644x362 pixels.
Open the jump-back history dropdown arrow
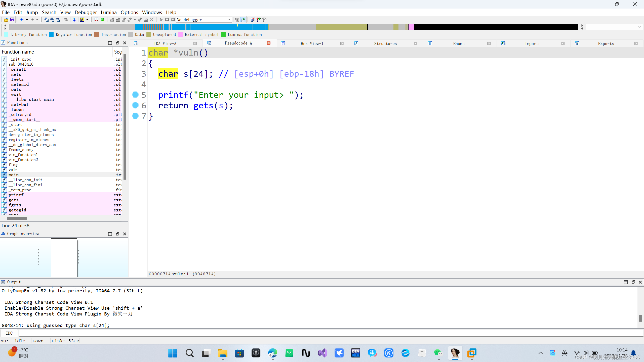(x=27, y=19)
